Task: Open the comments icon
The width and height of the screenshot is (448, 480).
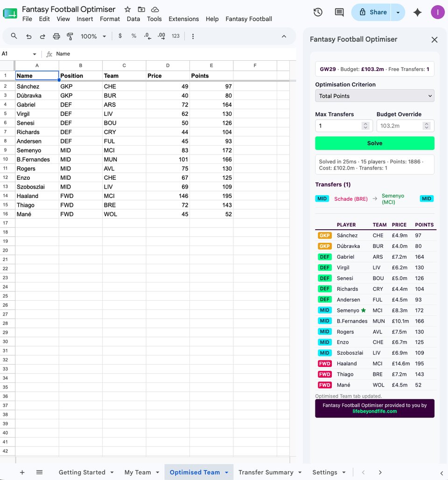Action: [x=339, y=12]
